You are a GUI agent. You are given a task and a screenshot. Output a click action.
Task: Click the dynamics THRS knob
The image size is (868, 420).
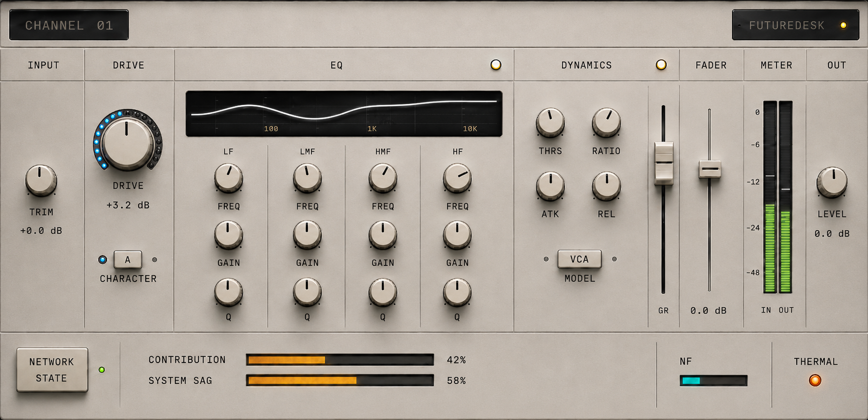tap(550, 122)
